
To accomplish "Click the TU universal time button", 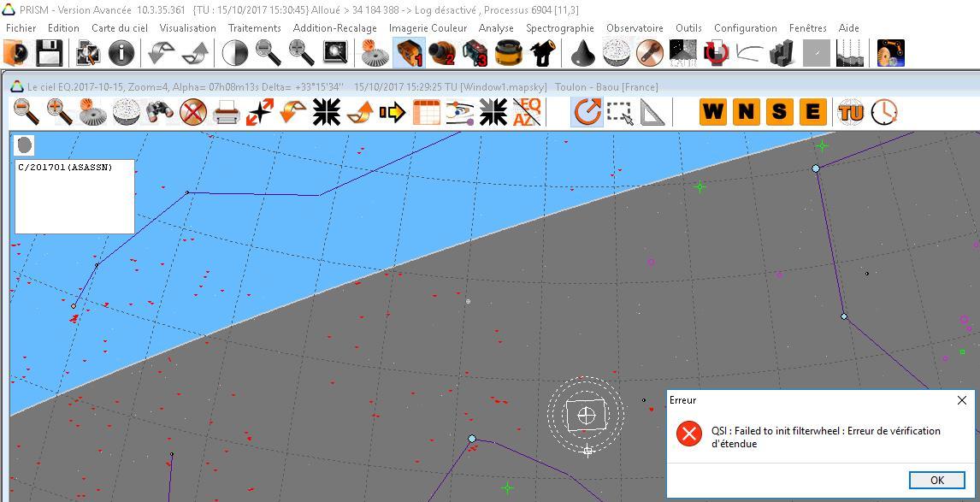I will click(x=851, y=112).
